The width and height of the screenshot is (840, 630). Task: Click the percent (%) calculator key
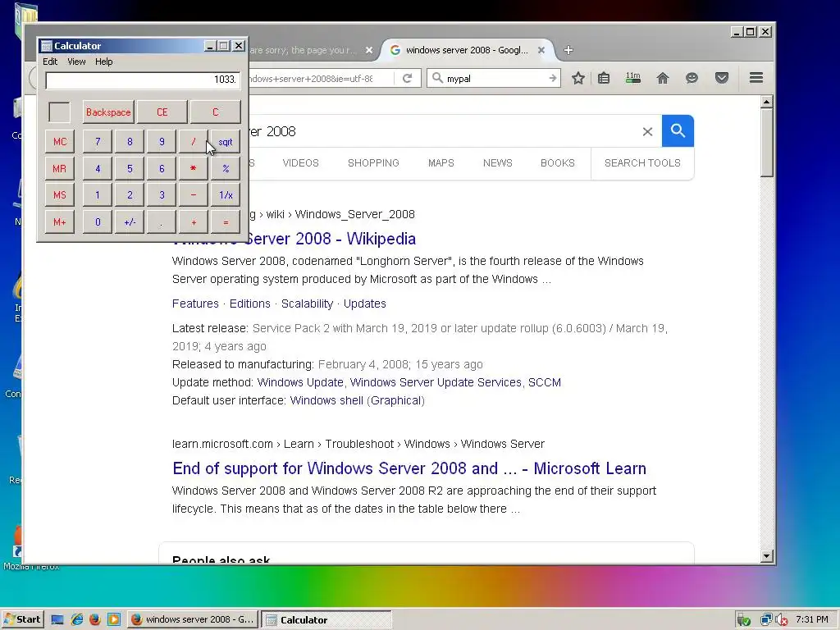226,168
